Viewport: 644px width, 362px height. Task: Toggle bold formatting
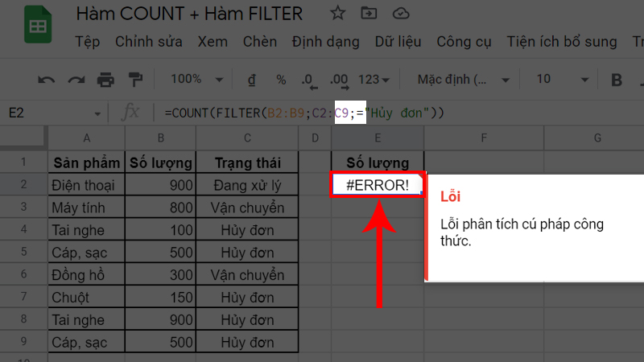coord(617,80)
